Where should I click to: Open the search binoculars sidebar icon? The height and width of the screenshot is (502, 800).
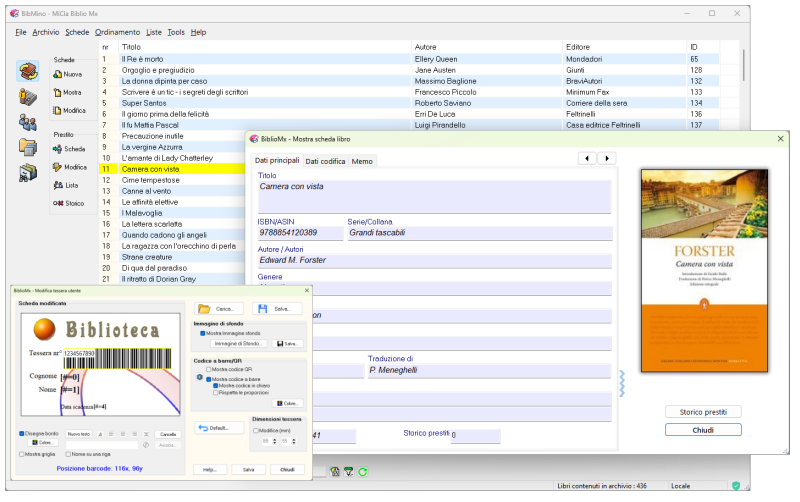tap(28, 173)
